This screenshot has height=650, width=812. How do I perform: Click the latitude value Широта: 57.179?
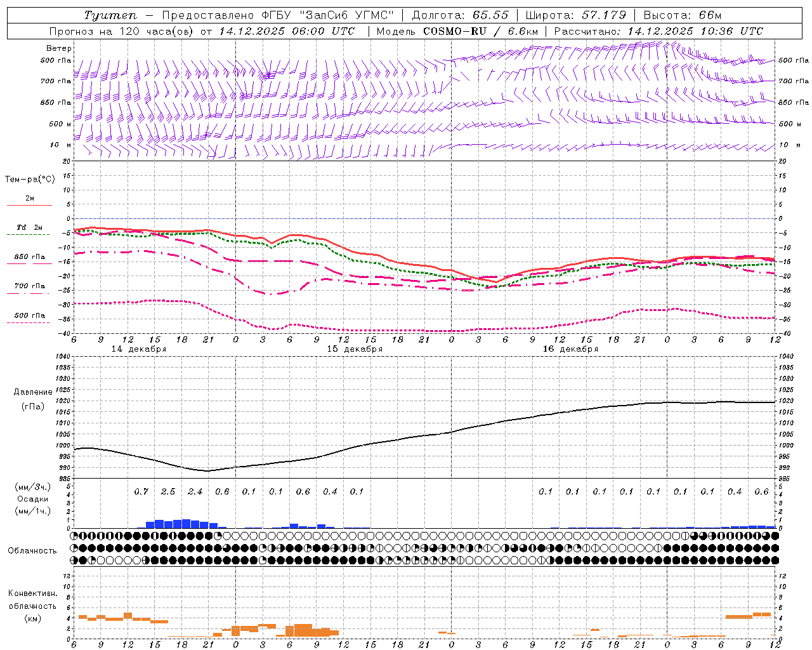pyautogui.click(x=576, y=16)
